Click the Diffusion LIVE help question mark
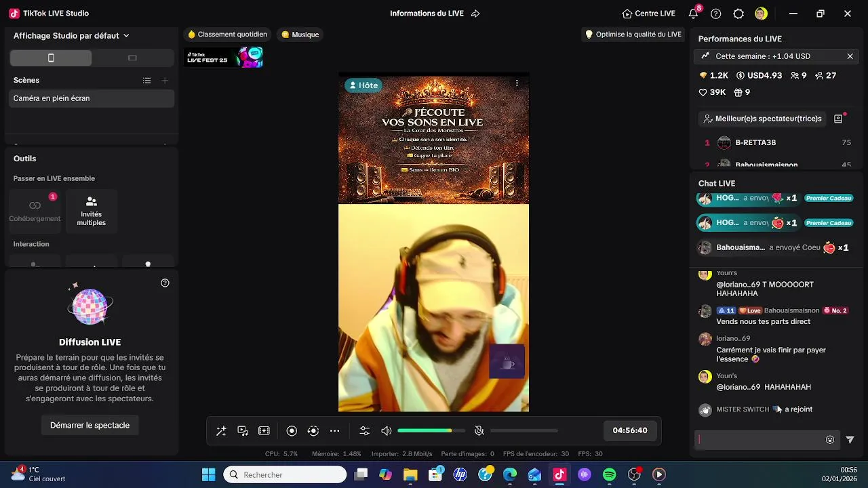The height and width of the screenshot is (488, 868). point(165,283)
